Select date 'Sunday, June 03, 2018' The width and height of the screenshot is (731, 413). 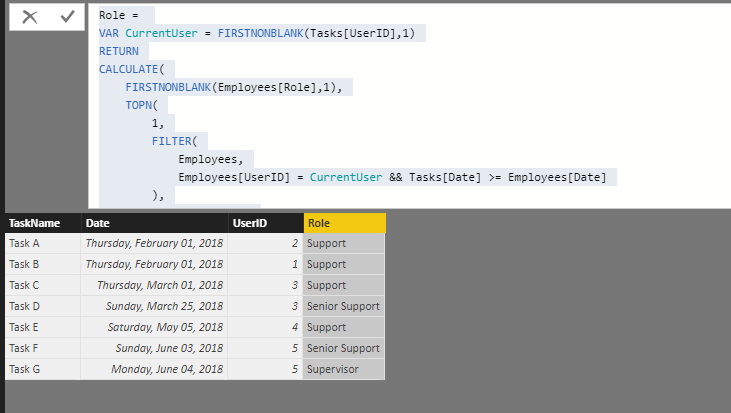(x=154, y=348)
